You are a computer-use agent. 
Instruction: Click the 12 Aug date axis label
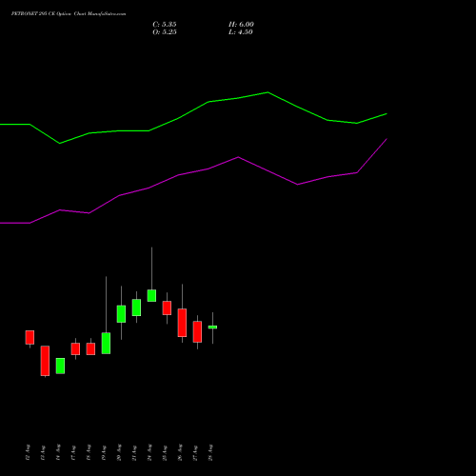coord(28,452)
